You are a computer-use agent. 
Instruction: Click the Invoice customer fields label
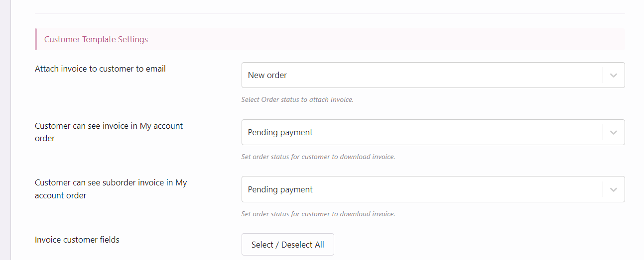(77, 240)
